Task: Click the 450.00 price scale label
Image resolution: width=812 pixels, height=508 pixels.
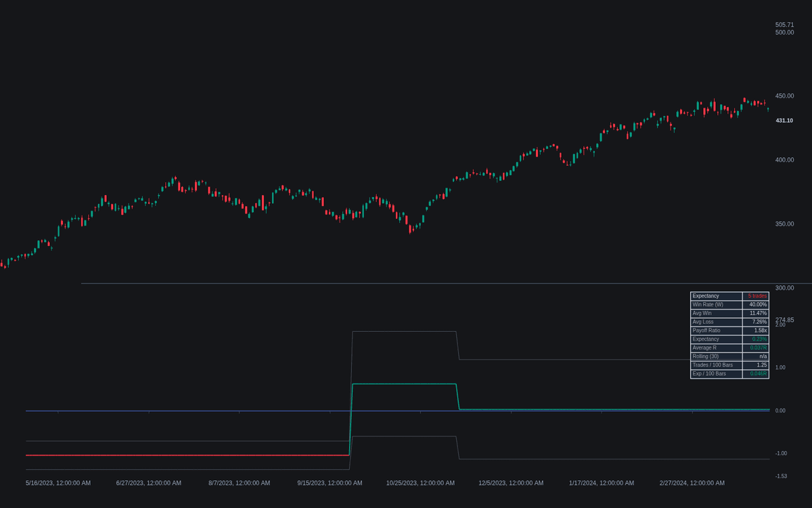Action: [784, 96]
